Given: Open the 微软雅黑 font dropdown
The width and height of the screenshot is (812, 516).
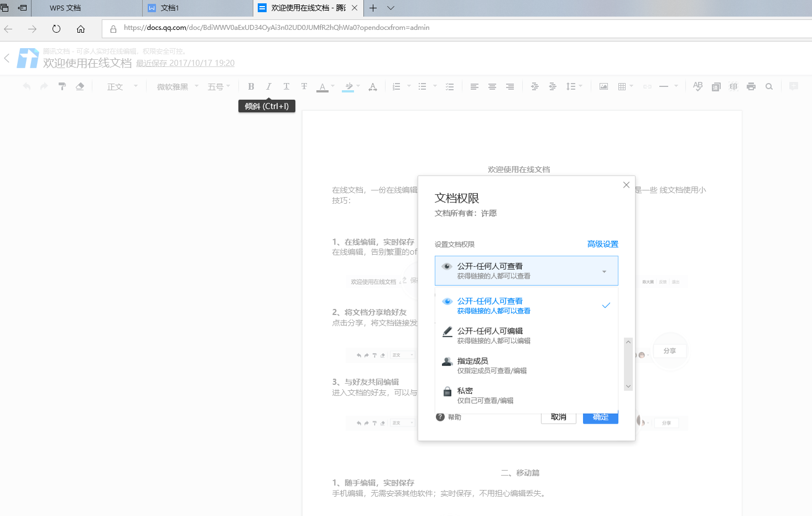Looking at the screenshot, I should tap(177, 87).
